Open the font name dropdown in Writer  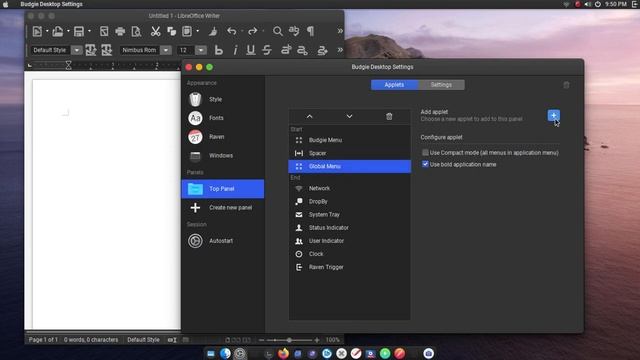coord(166,50)
